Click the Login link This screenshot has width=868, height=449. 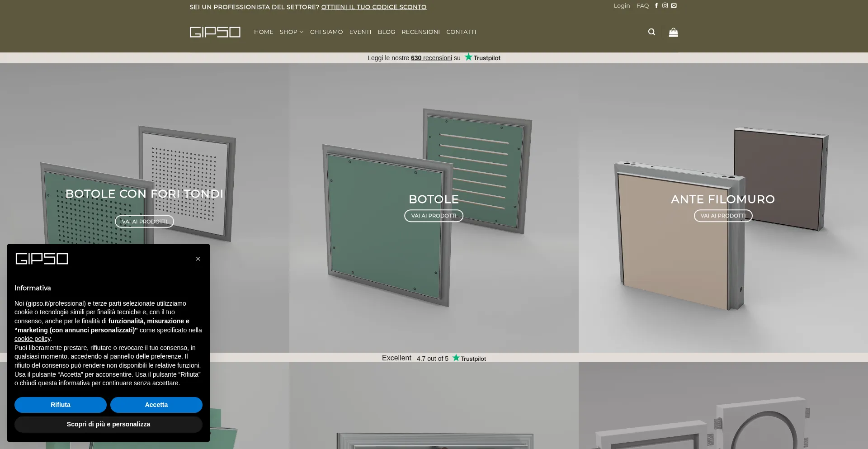[622, 6]
